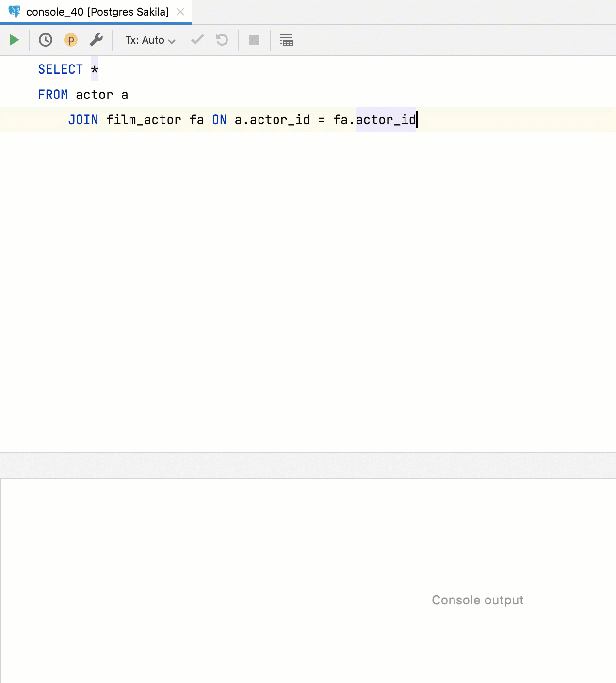Expand the Tx: Auto transaction dropdown
The height and width of the screenshot is (683, 616).
(x=150, y=40)
